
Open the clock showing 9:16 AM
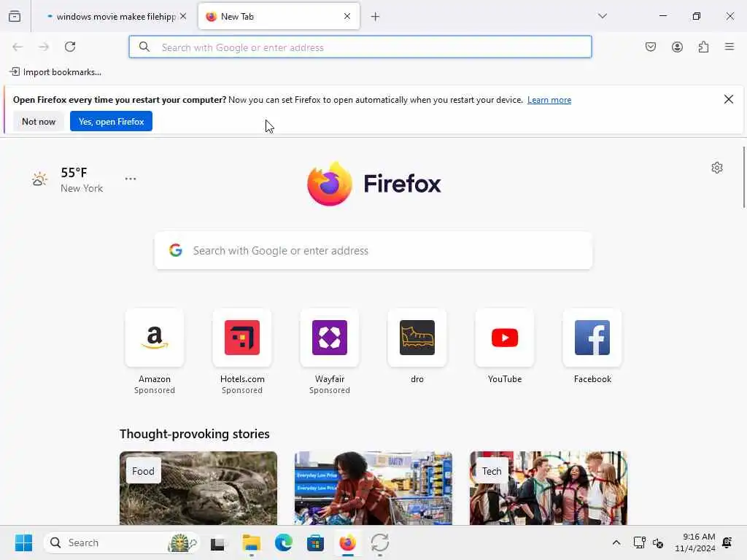pyautogui.click(x=695, y=542)
